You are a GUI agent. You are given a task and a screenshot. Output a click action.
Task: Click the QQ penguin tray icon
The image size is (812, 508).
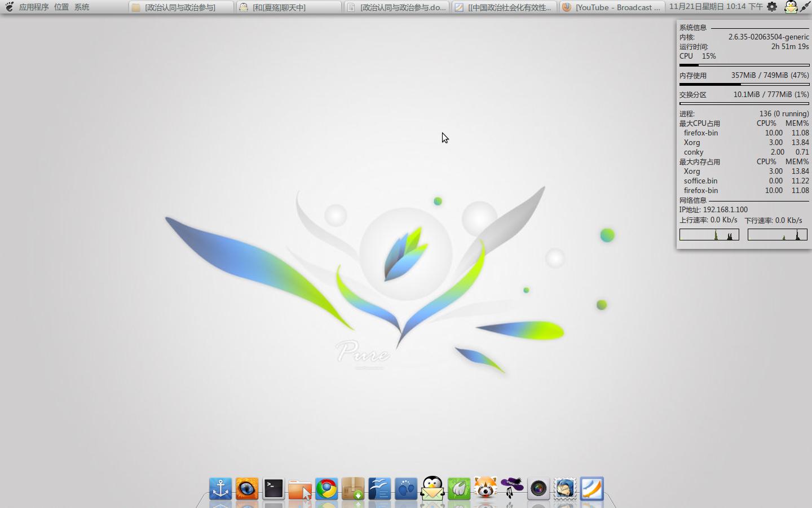pyautogui.click(x=791, y=7)
